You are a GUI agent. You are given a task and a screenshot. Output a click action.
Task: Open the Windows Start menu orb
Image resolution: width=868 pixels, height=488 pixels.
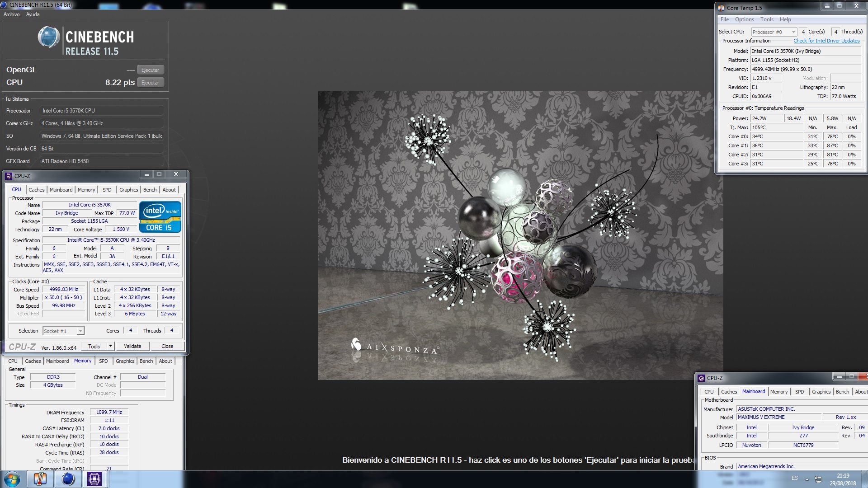click(x=12, y=479)
